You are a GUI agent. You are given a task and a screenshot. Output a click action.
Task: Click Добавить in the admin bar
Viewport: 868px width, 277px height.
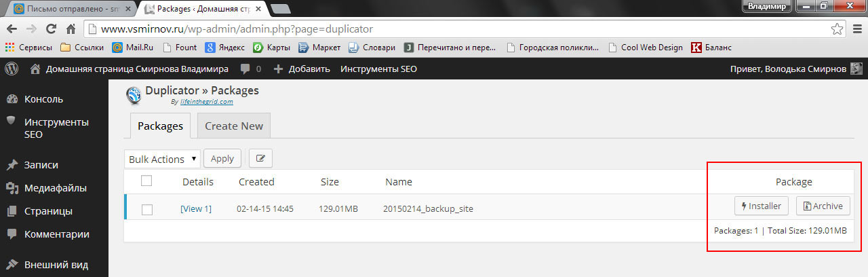click(x=302, y=69)
